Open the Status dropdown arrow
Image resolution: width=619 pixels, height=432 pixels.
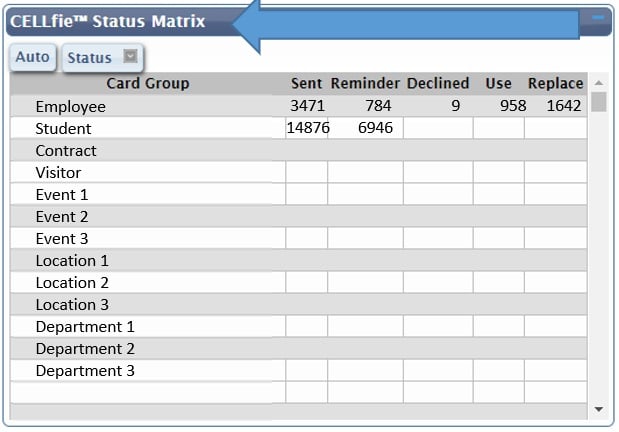(131, 56)
